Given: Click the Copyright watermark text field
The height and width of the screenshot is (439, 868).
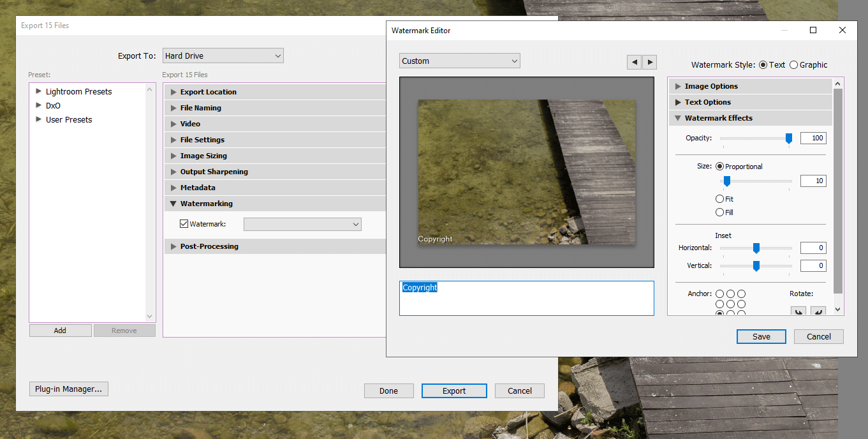Looking at the screenshot, I should (x=526, y=298).
